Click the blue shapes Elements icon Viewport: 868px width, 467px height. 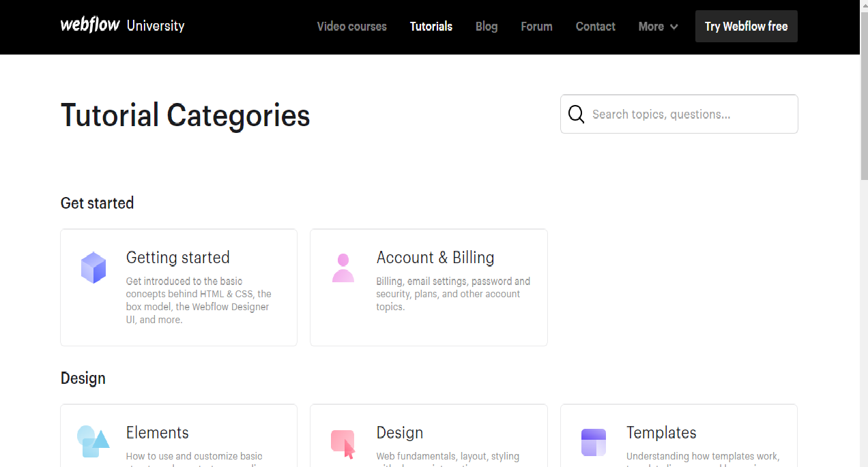(93, 441)
